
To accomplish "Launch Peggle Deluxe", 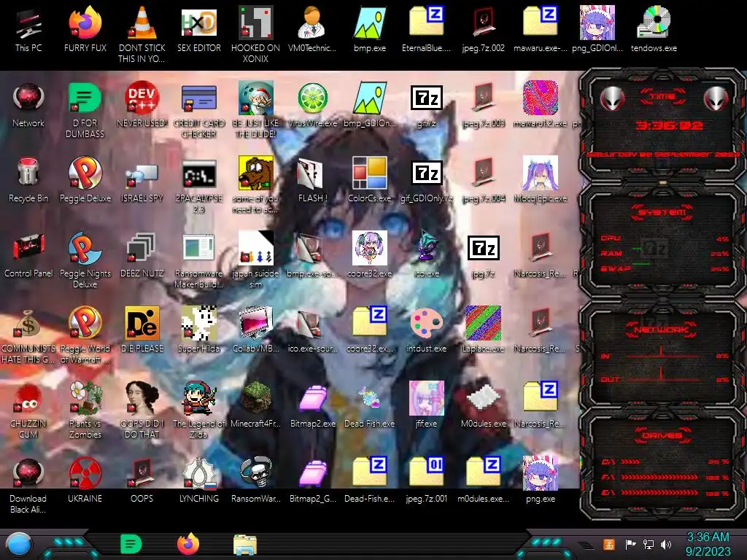I will coord(85,181).
